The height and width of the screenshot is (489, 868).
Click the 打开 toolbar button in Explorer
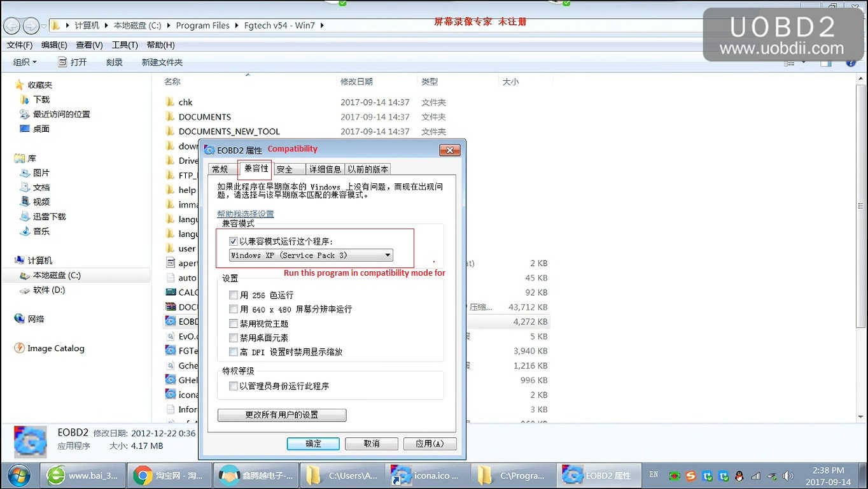[x=72, y=62]
